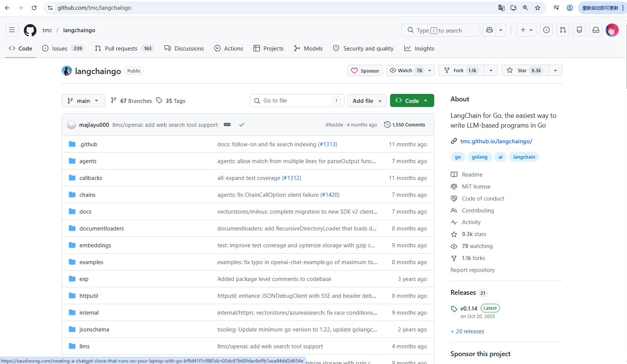
Task: Open the MIT license link
Action: [476, 187]
